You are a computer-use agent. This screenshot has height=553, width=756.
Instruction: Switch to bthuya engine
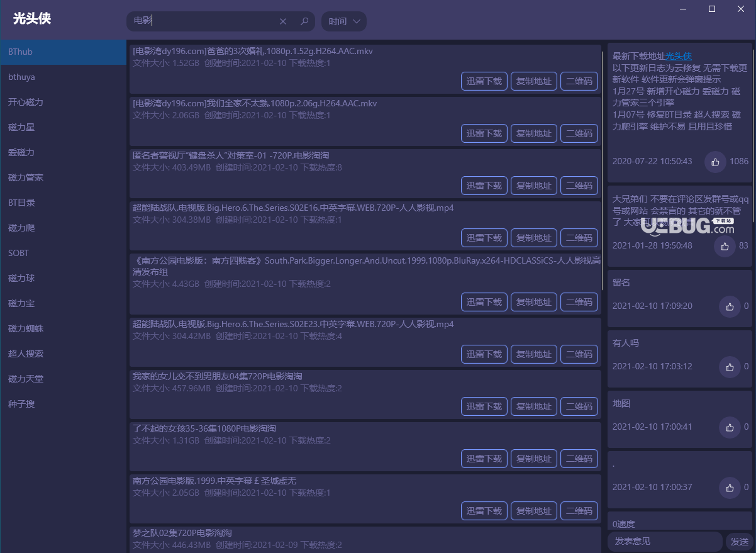point(63,77)
